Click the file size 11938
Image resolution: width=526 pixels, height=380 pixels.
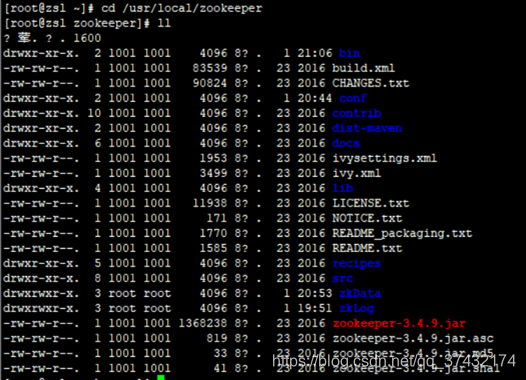pos(210,203)
